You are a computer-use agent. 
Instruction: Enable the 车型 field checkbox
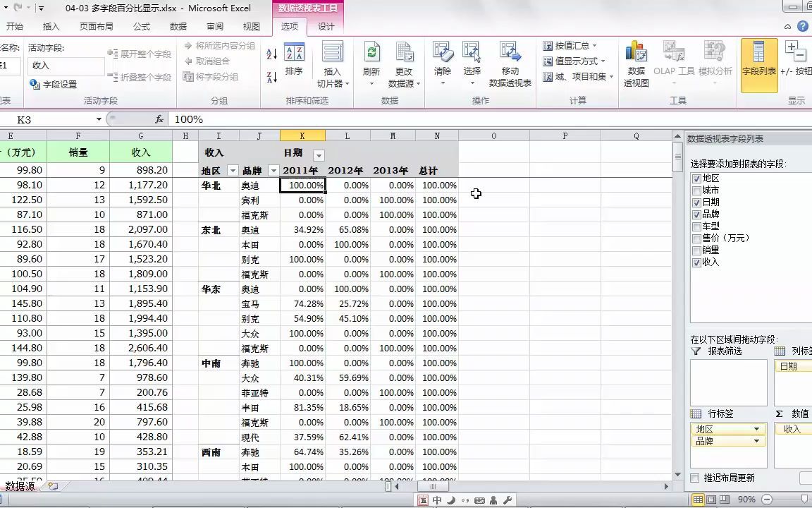(x=696, y=226)
